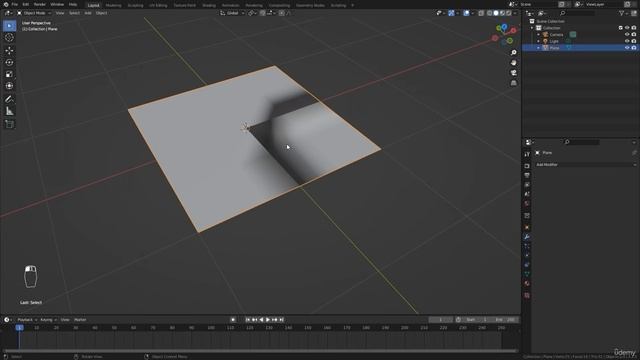Screen dimensions: 640x360
Task: Toggle X-ray mode in viewport header
Action: coord(481,13)
